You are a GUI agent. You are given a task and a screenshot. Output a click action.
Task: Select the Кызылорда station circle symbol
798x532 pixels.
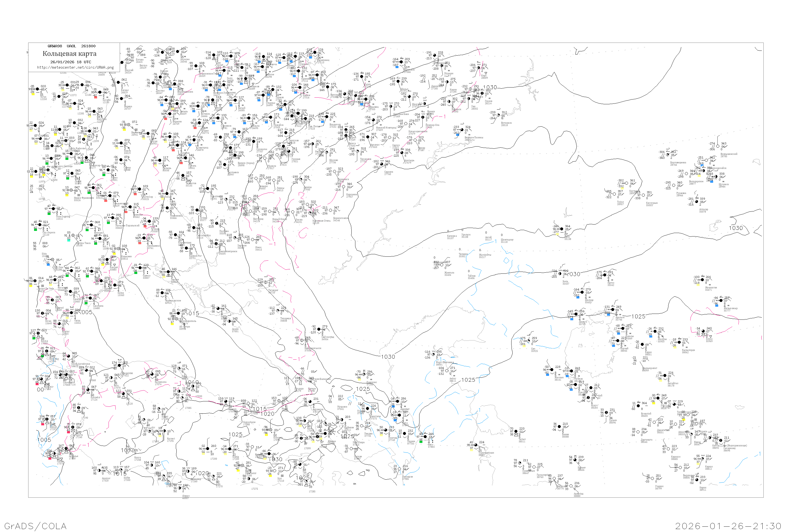point(679,342)
